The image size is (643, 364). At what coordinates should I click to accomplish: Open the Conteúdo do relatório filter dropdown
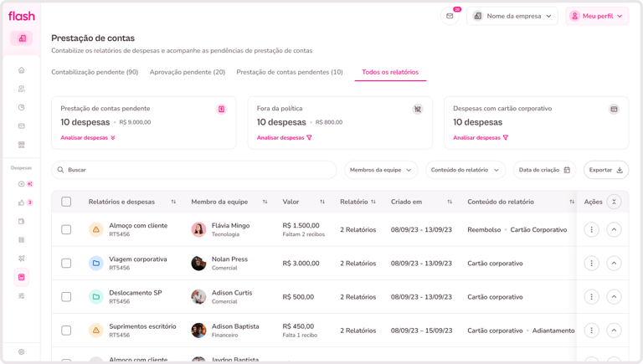[x=466, y=170]
